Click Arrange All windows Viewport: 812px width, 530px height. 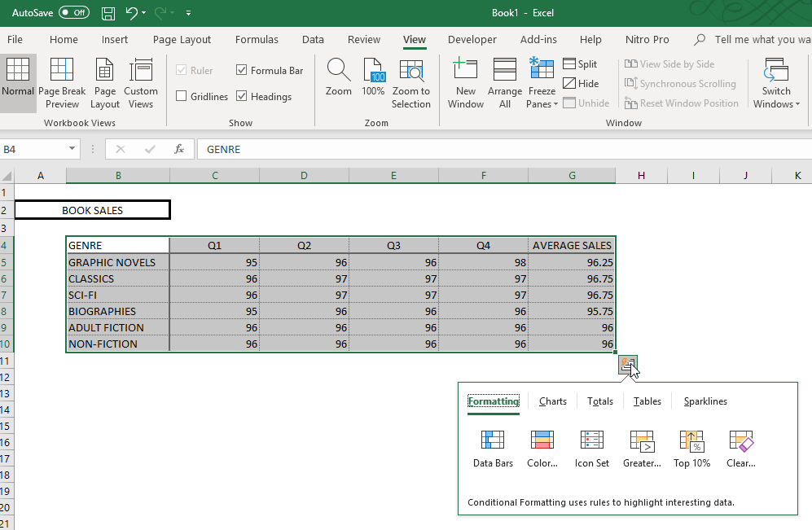(505, 83)
